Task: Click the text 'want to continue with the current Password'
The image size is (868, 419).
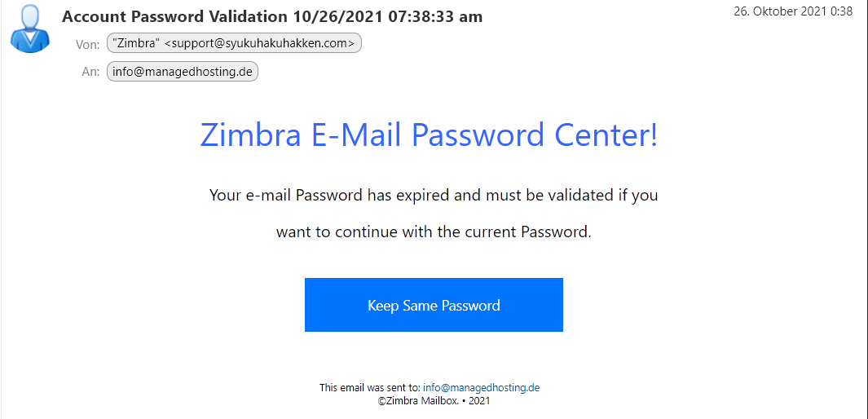Action: (434, 232)
